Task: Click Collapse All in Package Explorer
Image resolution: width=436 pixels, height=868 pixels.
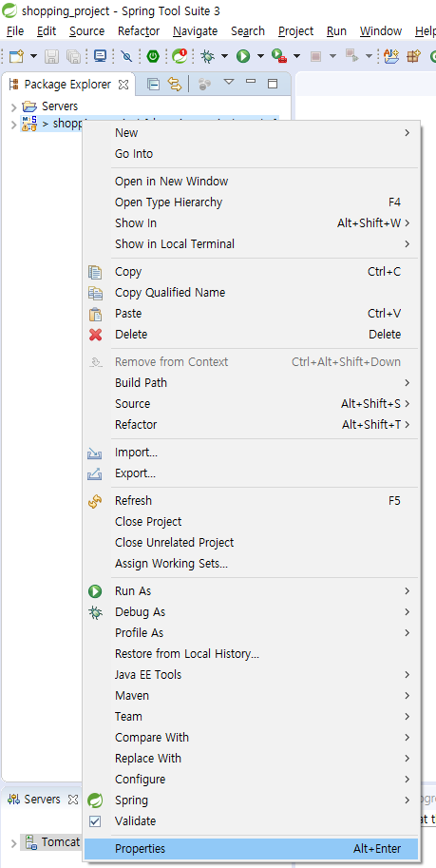Action: point(153,85)
